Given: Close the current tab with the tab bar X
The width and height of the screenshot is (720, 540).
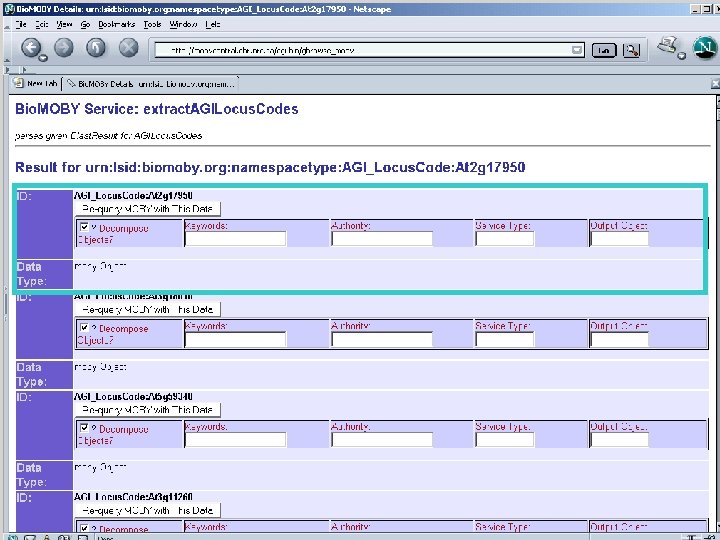Looking at the screenshot, I should [x=715, y=84].
